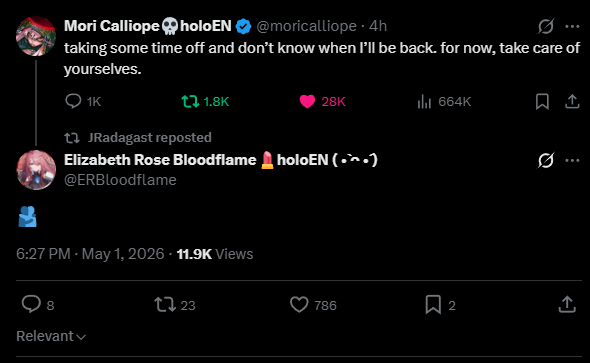This screenshot has height=363, width=590.
Task: Open @moricalliope profile handle
Action: click(306, 26)
